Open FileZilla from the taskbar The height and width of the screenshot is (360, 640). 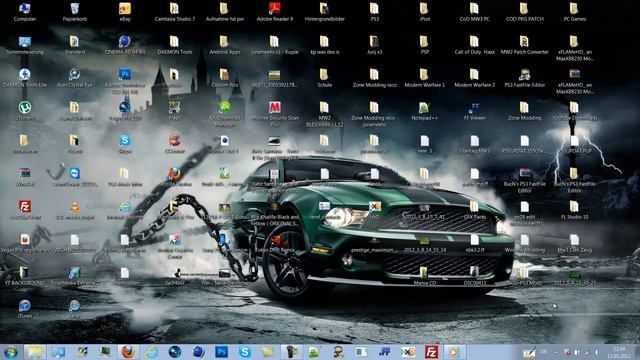[431, 352]
